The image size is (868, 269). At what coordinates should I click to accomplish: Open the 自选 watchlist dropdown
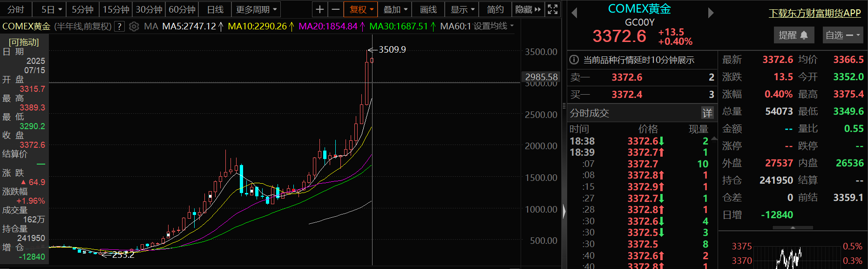[842, 35]
